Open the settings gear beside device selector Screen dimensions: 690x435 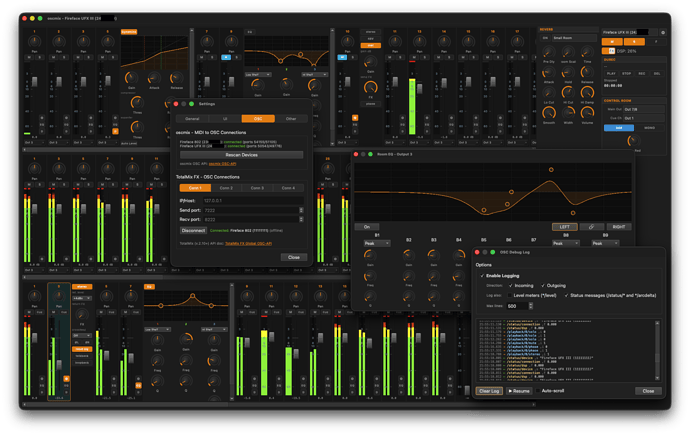pyautogui.click(x=663, y=33)
